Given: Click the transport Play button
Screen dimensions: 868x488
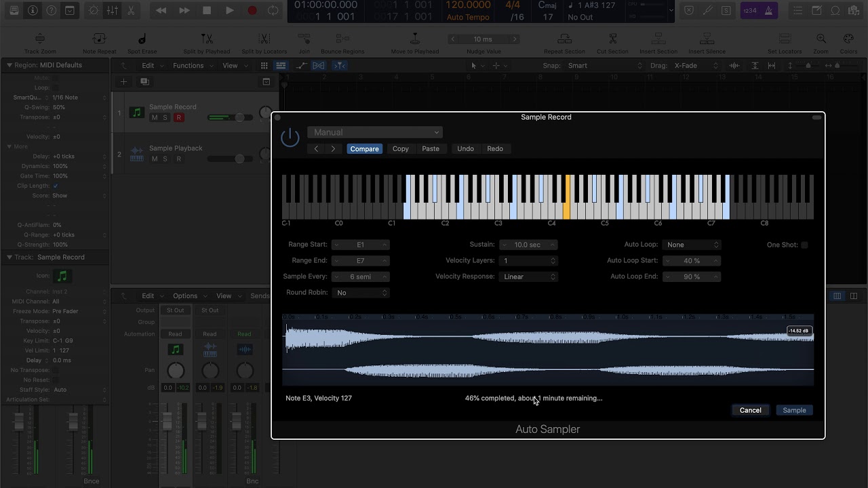Looking at the screenshot, I should pos(229,10).
